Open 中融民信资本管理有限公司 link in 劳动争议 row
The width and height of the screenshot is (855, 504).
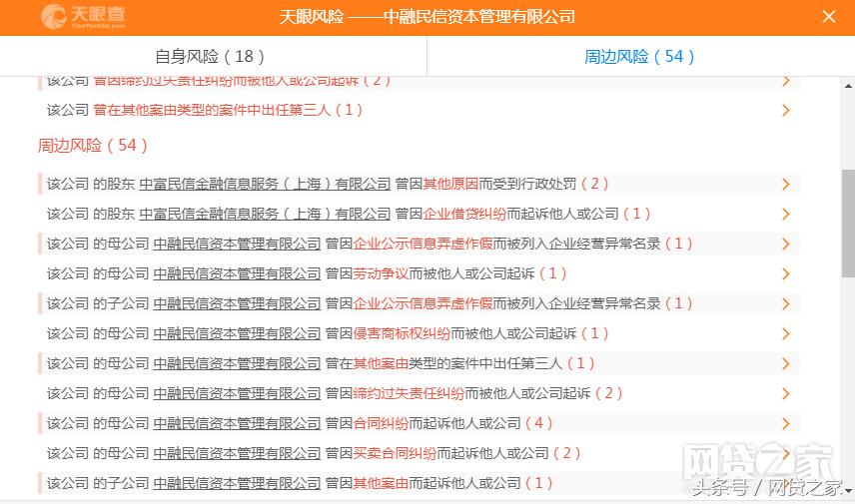point(237,274)
